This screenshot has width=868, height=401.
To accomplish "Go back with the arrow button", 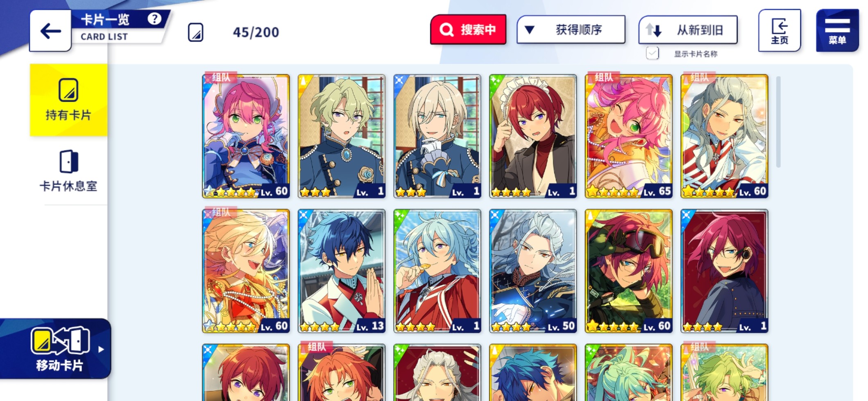I will point(50,31).
